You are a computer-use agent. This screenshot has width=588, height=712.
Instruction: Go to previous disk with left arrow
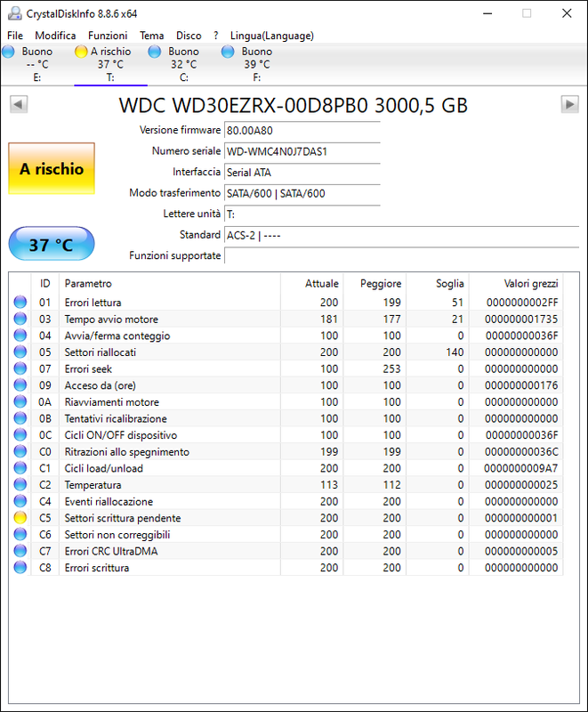click(x=19, y=104)
